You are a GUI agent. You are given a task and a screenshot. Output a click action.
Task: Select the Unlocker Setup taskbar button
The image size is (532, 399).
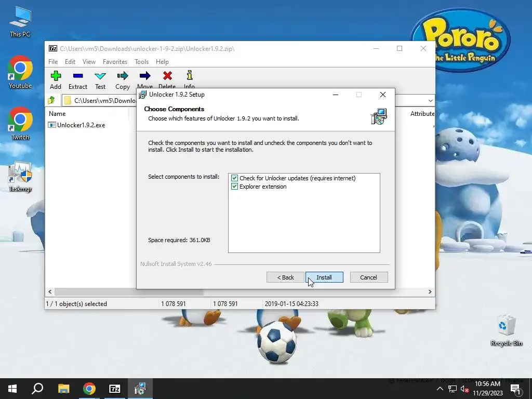tap(140, 389)
